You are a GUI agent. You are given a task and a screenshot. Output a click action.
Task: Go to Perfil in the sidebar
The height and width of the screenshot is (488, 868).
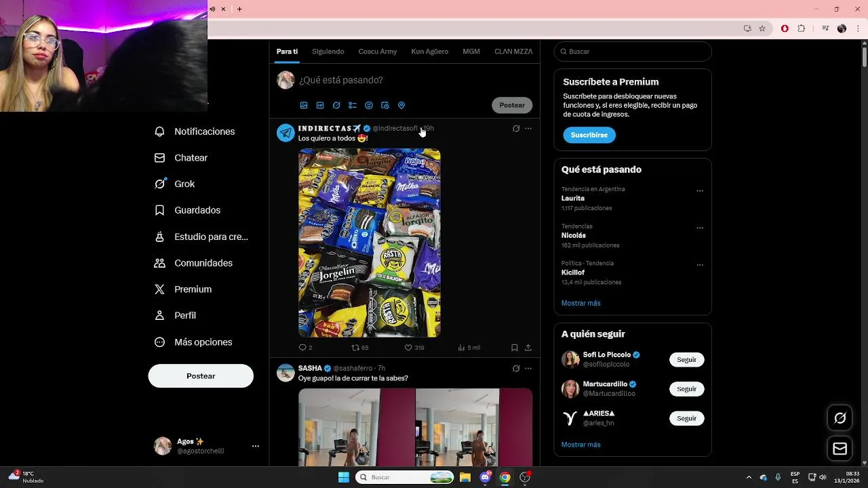[x=176, y=316]
